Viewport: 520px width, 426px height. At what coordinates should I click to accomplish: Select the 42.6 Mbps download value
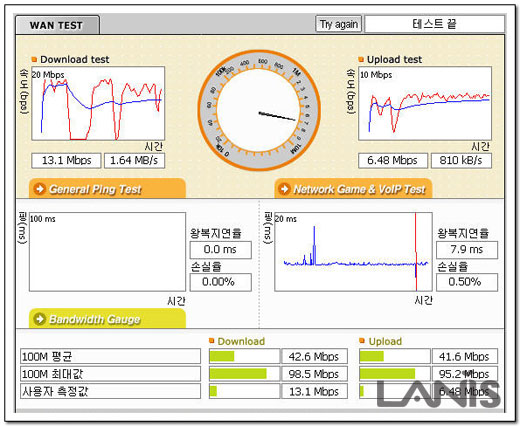click(315, 356)
